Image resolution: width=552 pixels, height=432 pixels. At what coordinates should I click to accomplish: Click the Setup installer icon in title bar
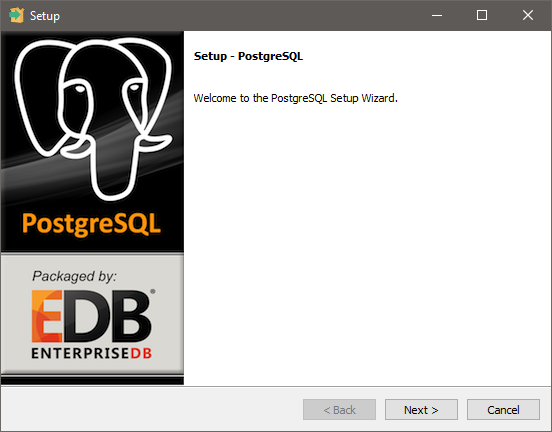pos(16,15)
